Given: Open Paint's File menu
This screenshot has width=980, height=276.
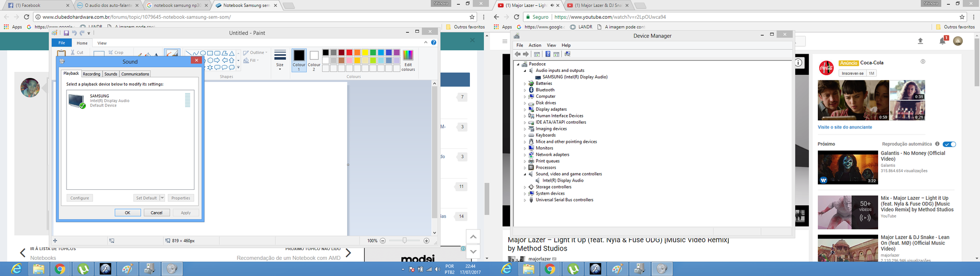Looking at the screenshot, I should (62, 43).
